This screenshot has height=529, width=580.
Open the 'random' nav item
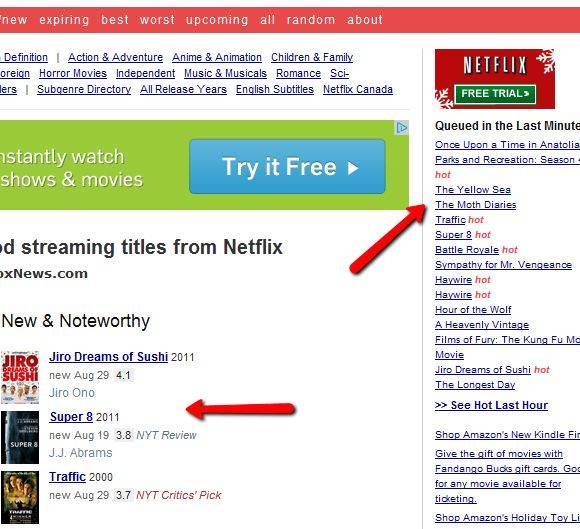pyautogui.click(x=311, y=20)
